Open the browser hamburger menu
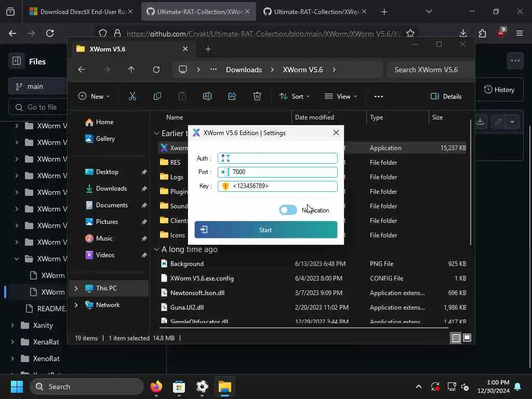 point(520,33)
